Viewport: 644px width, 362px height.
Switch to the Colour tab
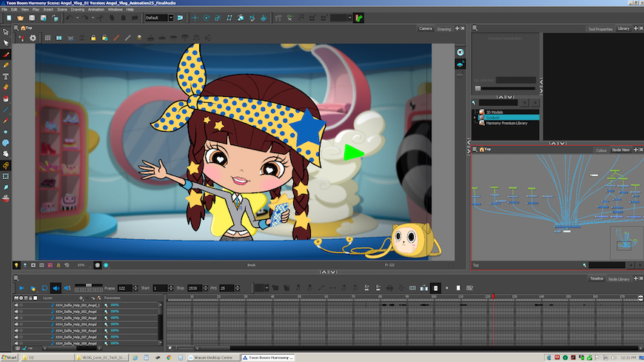click(x=601, y=150)
